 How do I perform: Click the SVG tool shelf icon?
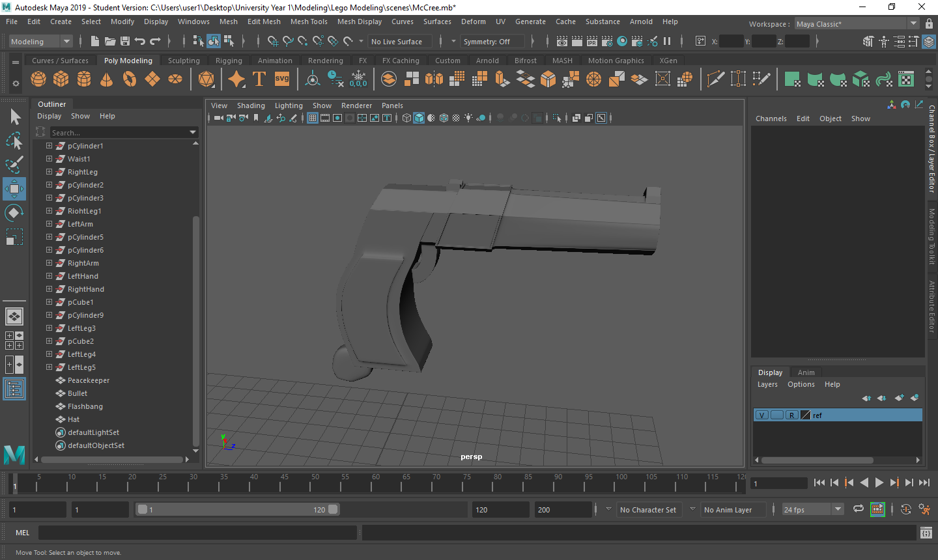tap(282, 79)
